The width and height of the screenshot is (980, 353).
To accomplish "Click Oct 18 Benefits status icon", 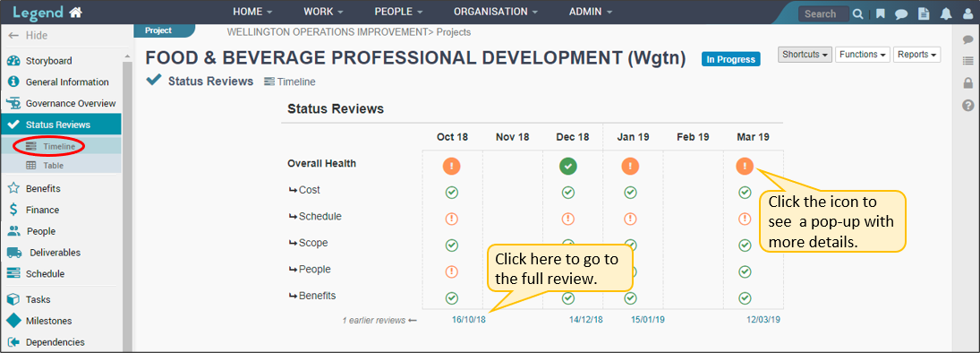I will pyautogui.click(x=452, y=298).
